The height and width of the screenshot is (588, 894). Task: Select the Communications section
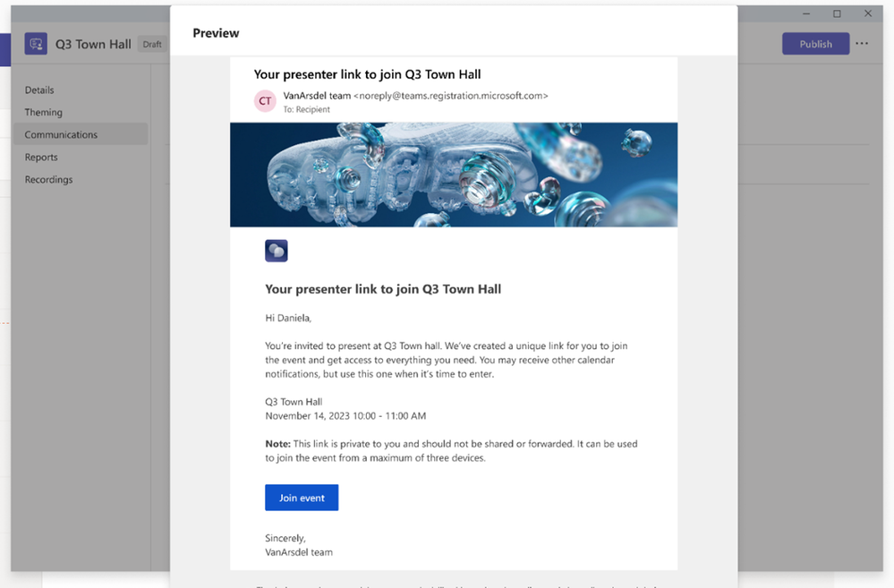[x=61, y=135]
